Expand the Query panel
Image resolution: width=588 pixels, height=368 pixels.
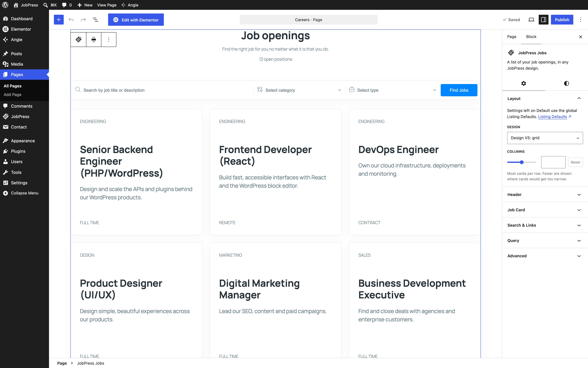pos(545,240)
